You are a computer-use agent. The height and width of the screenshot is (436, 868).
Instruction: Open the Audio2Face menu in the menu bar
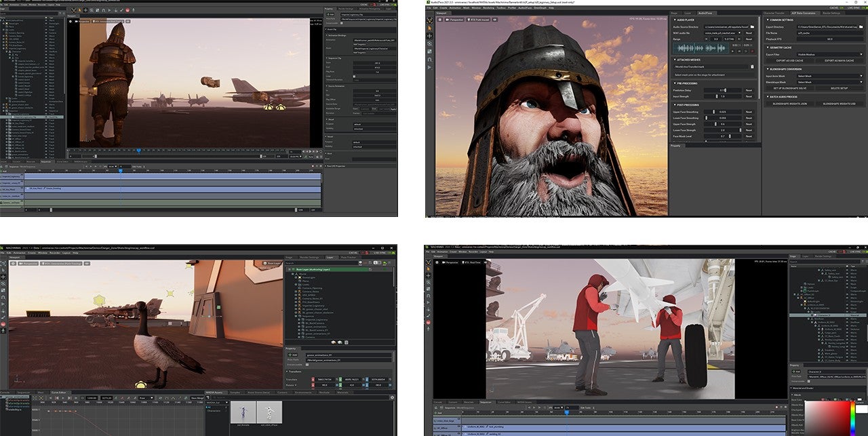[x=525, y=7]
